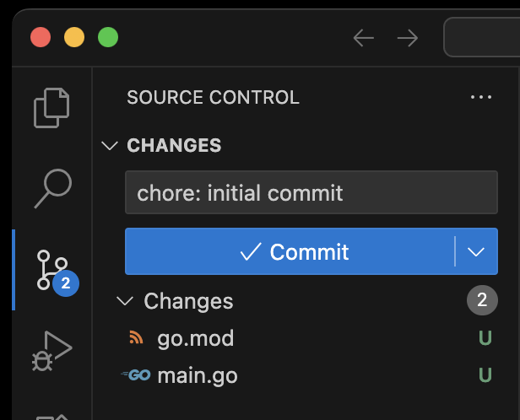This screenshot has height=420, width=520.
Task: Open the Search magnifier in activity bar
Action: (x=53, y=188)
